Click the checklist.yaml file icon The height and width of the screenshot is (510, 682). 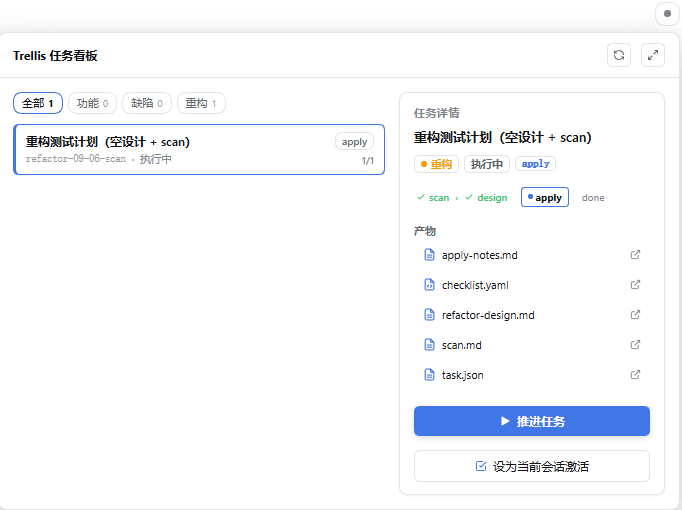pos(429,285)
